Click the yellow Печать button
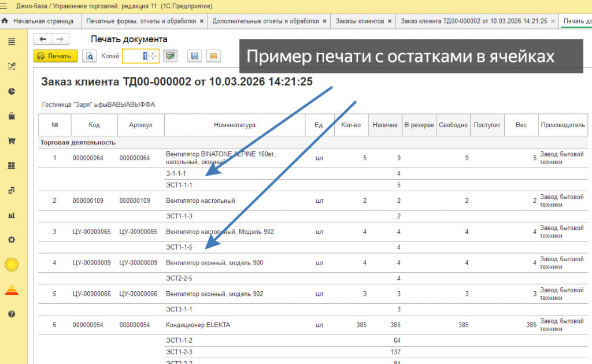The width and height of the screenshot is (592, 364). pyautogui.click(x=55, y=56)
